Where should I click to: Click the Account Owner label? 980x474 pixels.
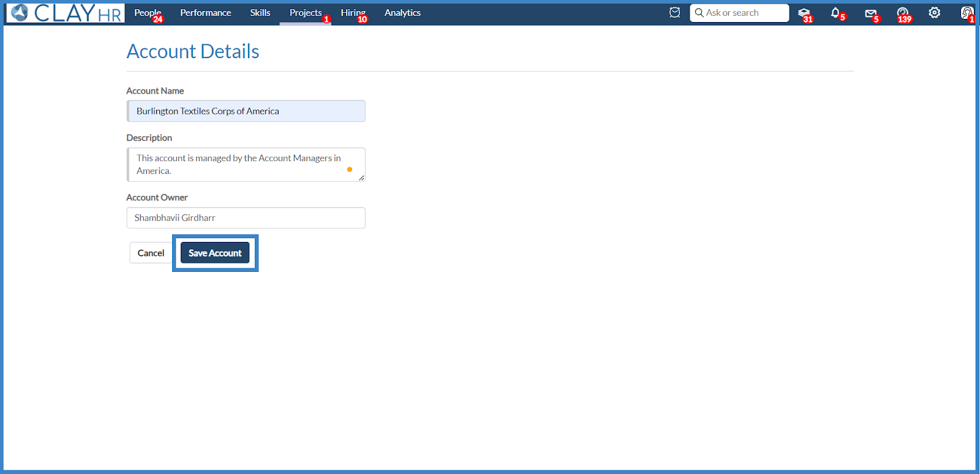(157, 197)
